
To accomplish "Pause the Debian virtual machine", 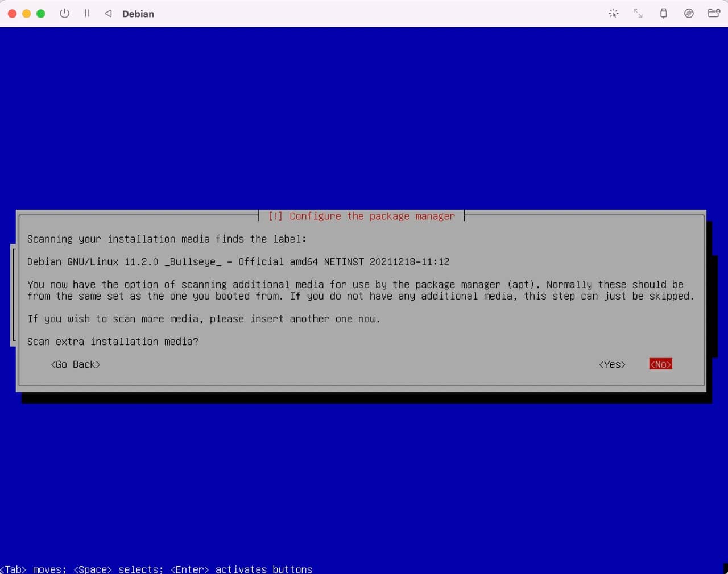I will point(87,13).
